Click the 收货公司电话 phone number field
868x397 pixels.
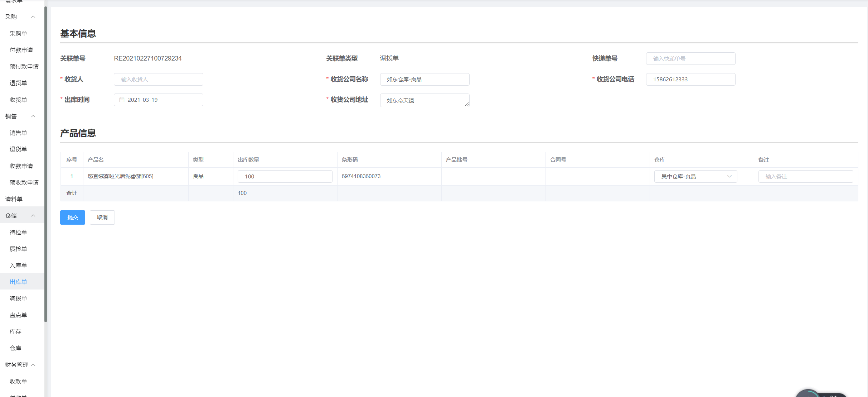coord(690,80)
